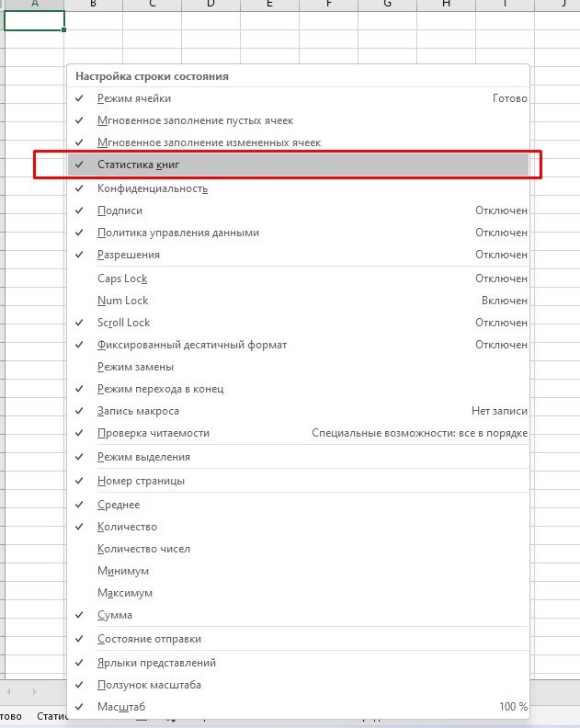Enable the Максимум calculation option

(x=298, y=593)
